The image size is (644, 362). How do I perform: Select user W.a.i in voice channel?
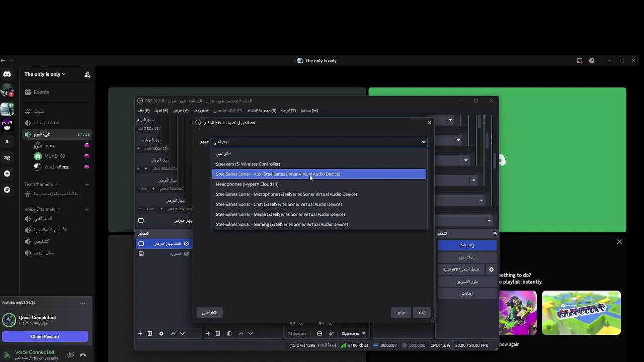tap(60, 167)
